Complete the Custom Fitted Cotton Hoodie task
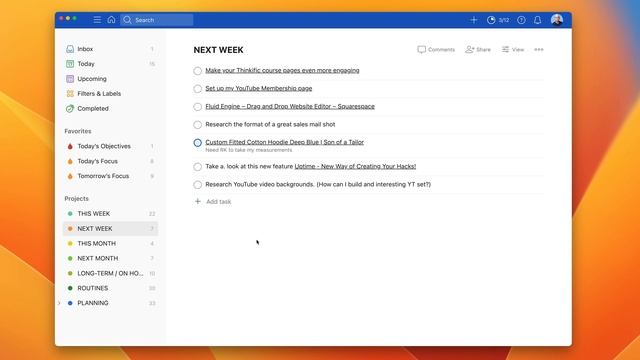The image size is (640, 360). [x=198, y=142]
